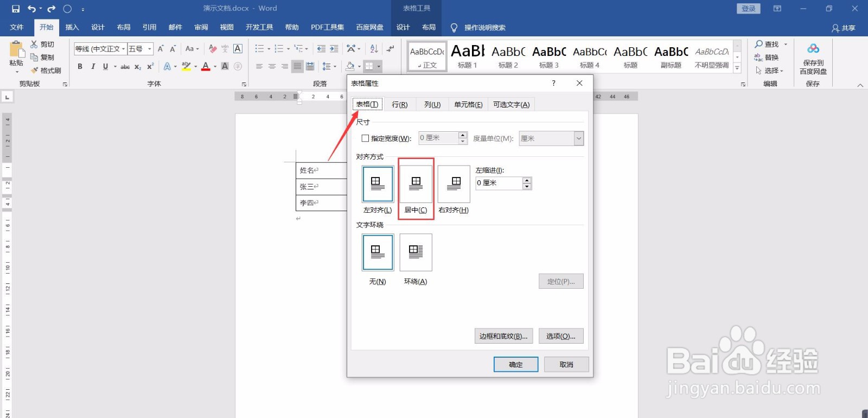Click the red font color button
The height and width of the screenshot is (418, 868).
[x=206, y=66]
